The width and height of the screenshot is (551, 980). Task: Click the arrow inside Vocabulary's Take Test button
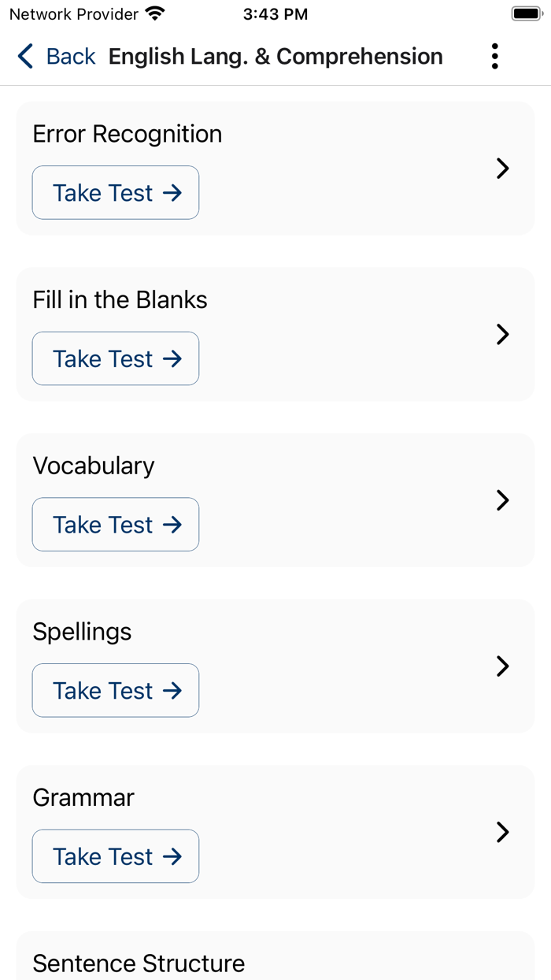click(x=172, y=525)
